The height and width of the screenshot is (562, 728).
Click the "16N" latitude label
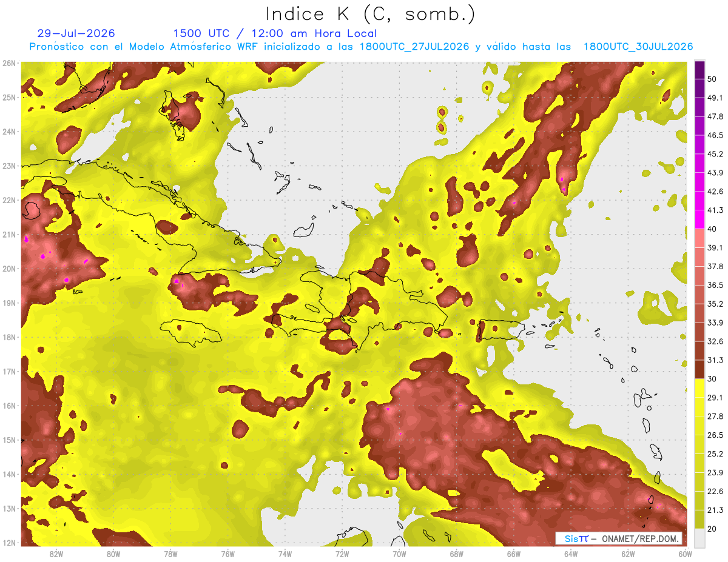coord(9,406)
